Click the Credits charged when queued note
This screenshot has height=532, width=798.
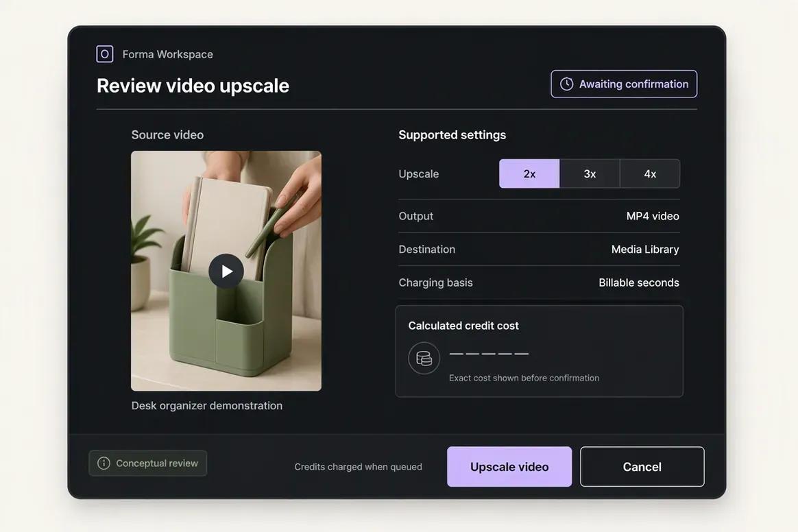pyautogui.click(x=359, y=467)
